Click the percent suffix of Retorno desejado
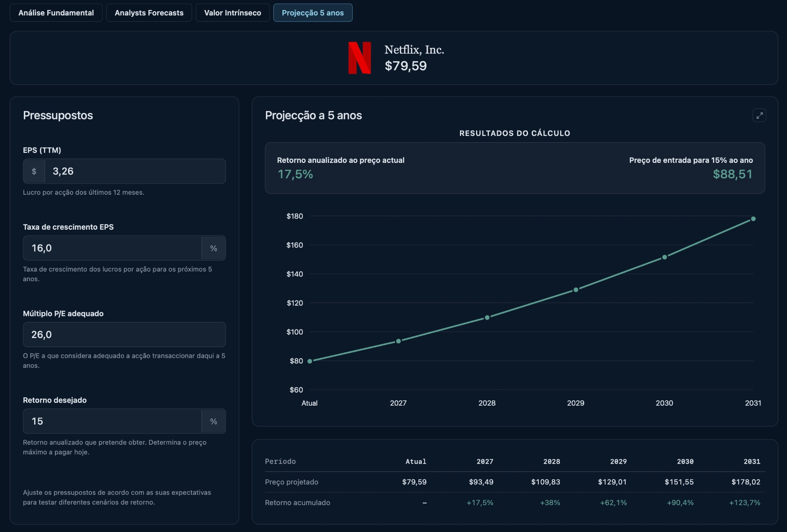The height and width of the screenshot is (532, 787). (214, 421)
